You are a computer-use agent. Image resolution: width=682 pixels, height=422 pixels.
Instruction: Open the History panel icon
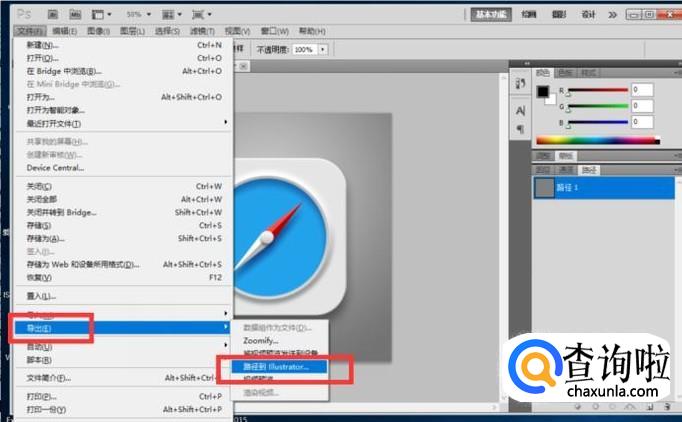point(520,83)
